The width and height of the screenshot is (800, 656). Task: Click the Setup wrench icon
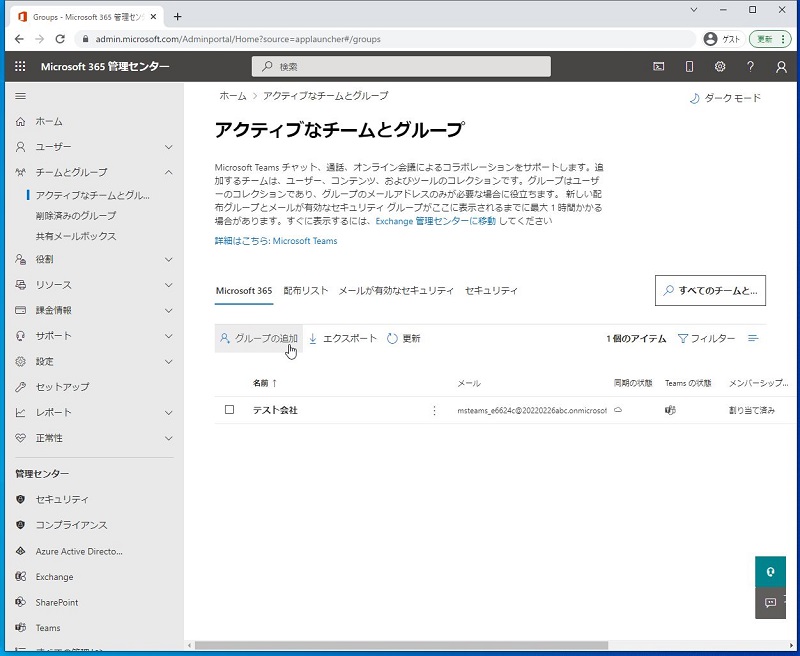tap(20, 387)
